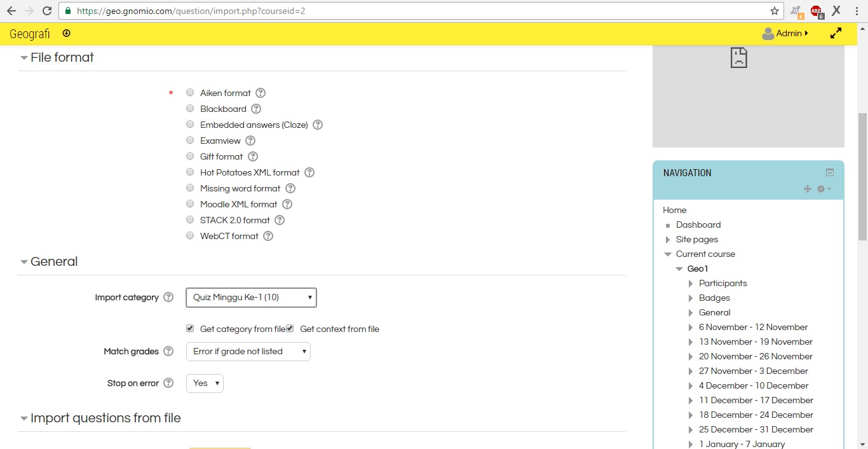
Task: Open help icon beside Import category
Action: 168,297
